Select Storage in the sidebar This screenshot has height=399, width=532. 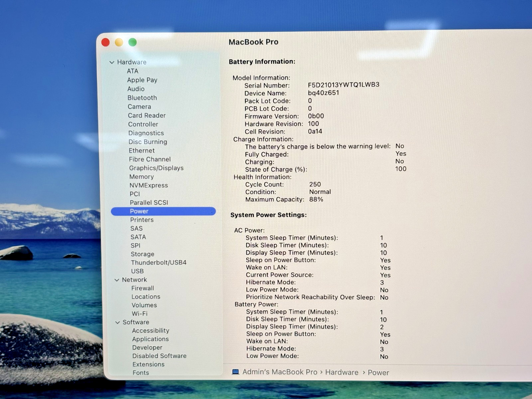[x=143, y=254]
